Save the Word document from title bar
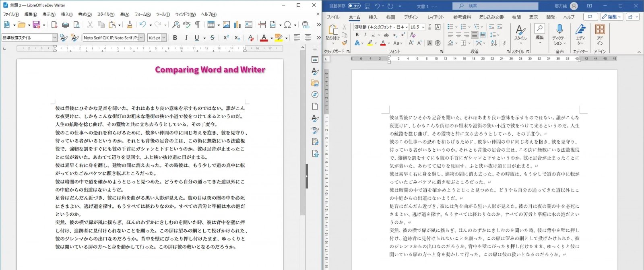 [367, 6]
